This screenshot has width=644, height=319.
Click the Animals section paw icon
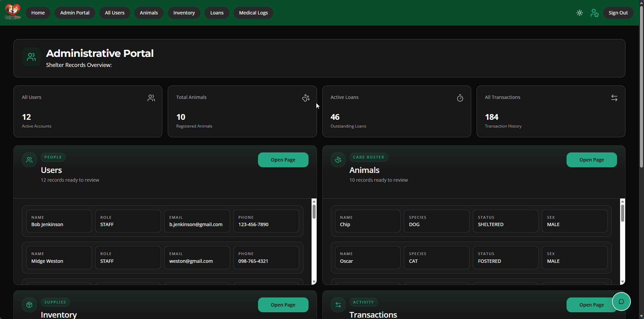(x=338, y=160)
